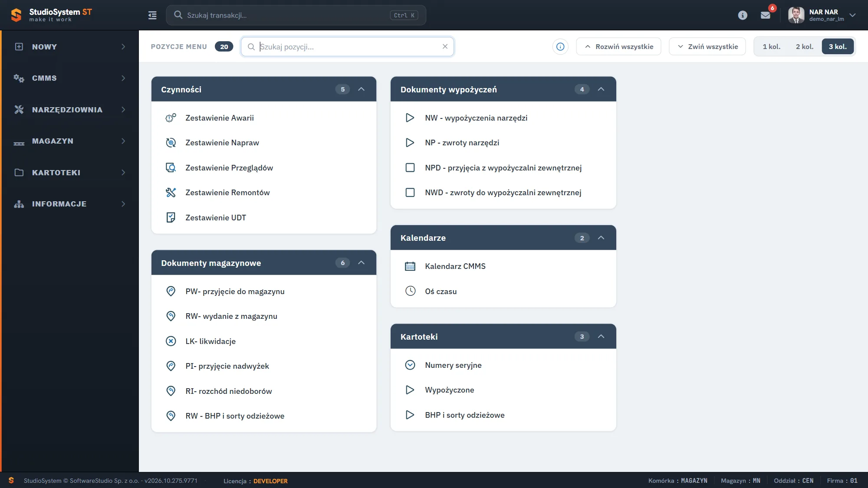868x488 pixels.
Task: Open the KARTOTEKI sidebar menu
Action: 69,173
